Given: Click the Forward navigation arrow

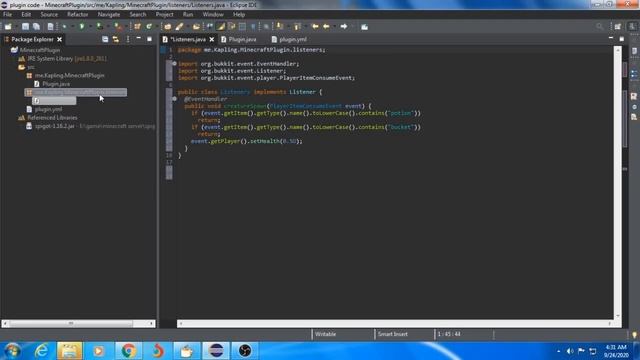Looking at the screenshot, I should [x=344, y=27].
